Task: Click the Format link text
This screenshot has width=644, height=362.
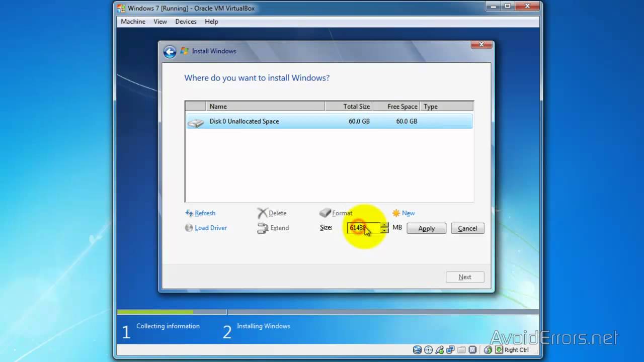Action: click(342, 213)
